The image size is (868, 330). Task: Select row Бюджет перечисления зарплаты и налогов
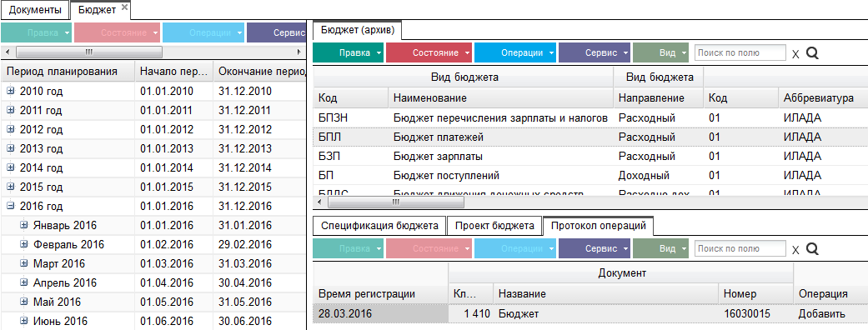point(590,117)
